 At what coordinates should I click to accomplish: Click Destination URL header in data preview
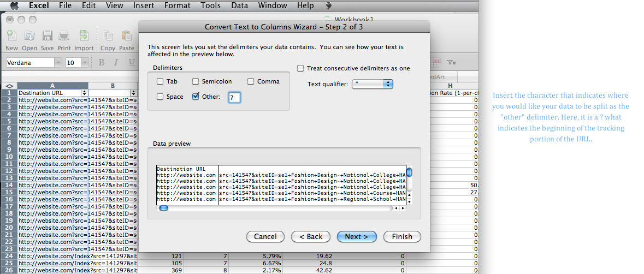pyautogui.click(x=181, y=169)
